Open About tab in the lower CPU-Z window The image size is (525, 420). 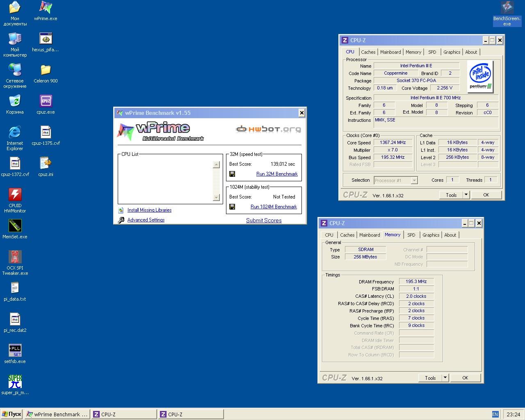click(x=450, y=235)
